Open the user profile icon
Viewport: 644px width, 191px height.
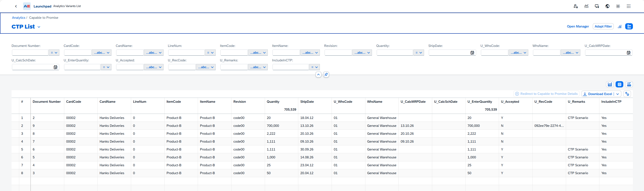tap(575, 6)
